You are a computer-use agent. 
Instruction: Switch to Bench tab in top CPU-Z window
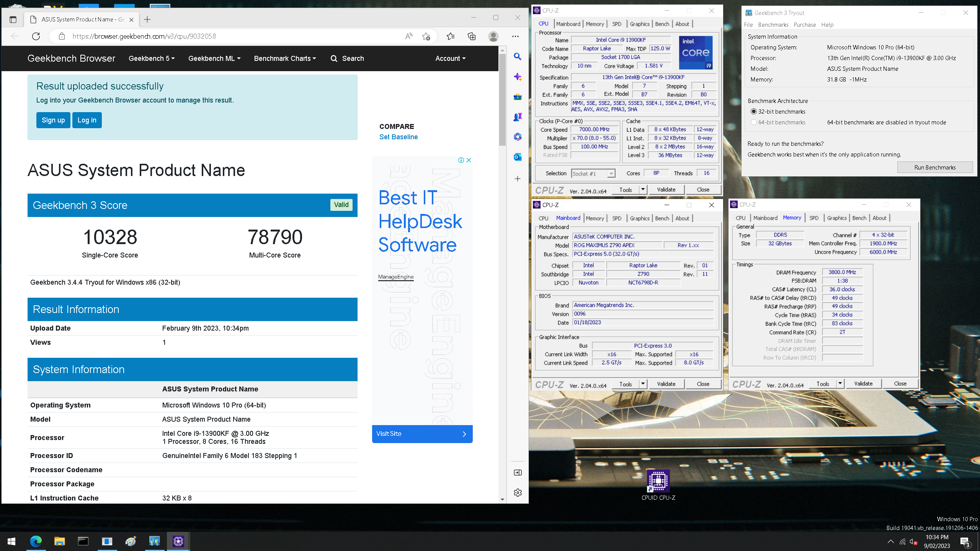pyautogui.click(x=662, y=24)
